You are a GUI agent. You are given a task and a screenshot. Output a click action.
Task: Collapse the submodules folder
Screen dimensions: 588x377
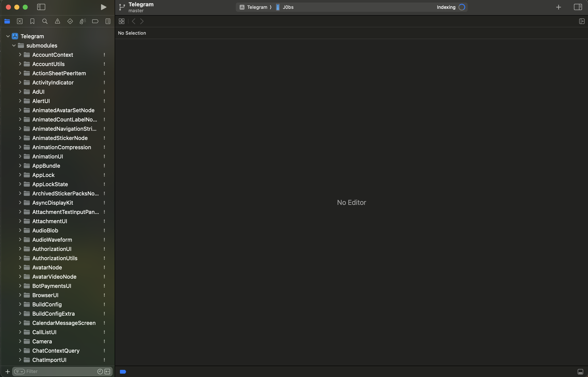[x=14, y=46]
